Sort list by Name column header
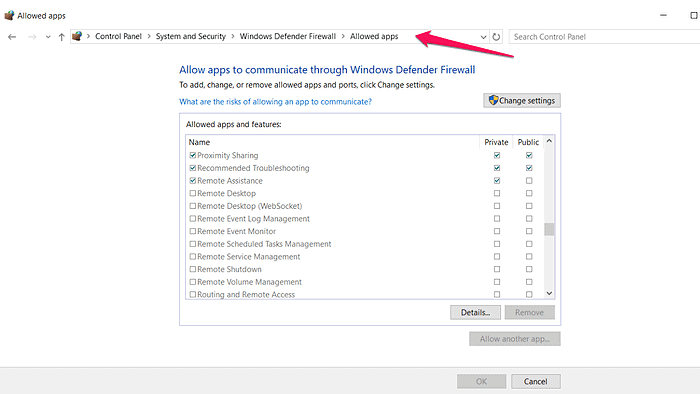The height and width of the screenshot is (394, 700). click(199, 142)
